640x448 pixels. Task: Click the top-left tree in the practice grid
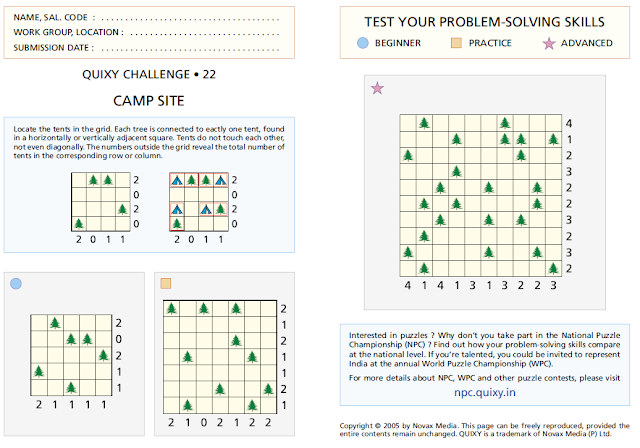pyautogui.click(x=171, y=308)
